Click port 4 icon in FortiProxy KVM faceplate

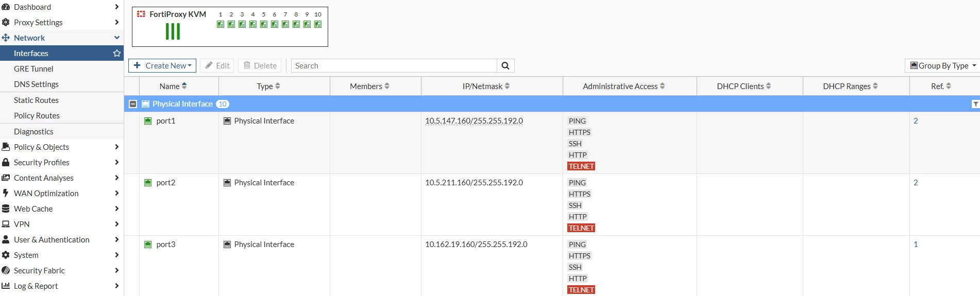pos(253,25)
